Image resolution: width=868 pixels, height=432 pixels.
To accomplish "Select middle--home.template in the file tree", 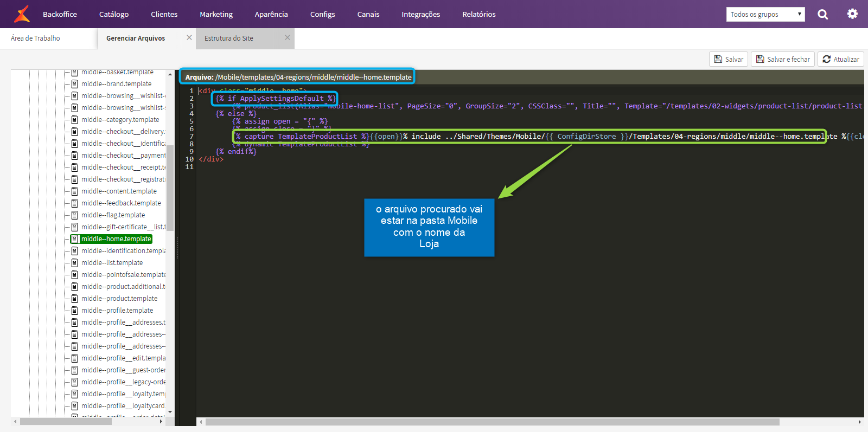I will pyautogui.click(x=116, y=239).
